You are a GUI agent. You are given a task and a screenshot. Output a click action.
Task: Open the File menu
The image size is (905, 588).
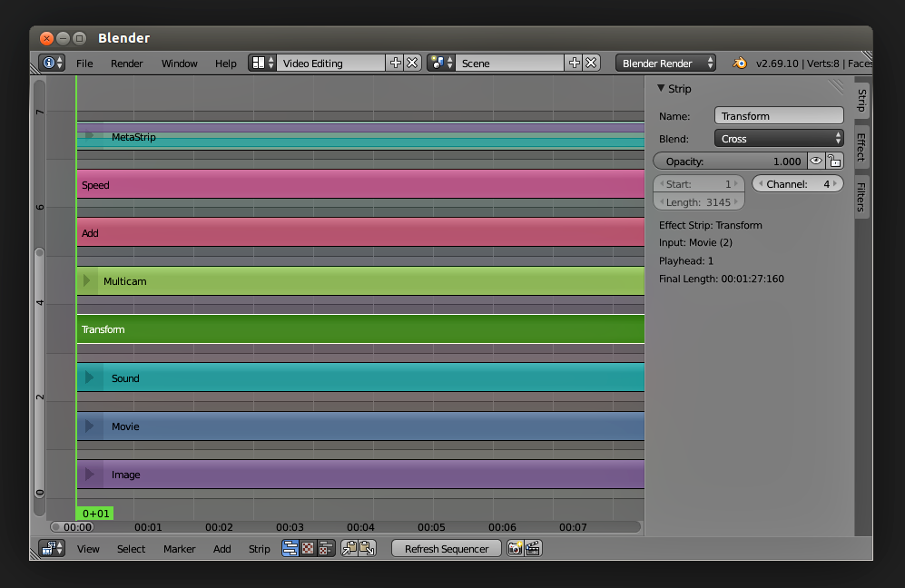(84, 64)
